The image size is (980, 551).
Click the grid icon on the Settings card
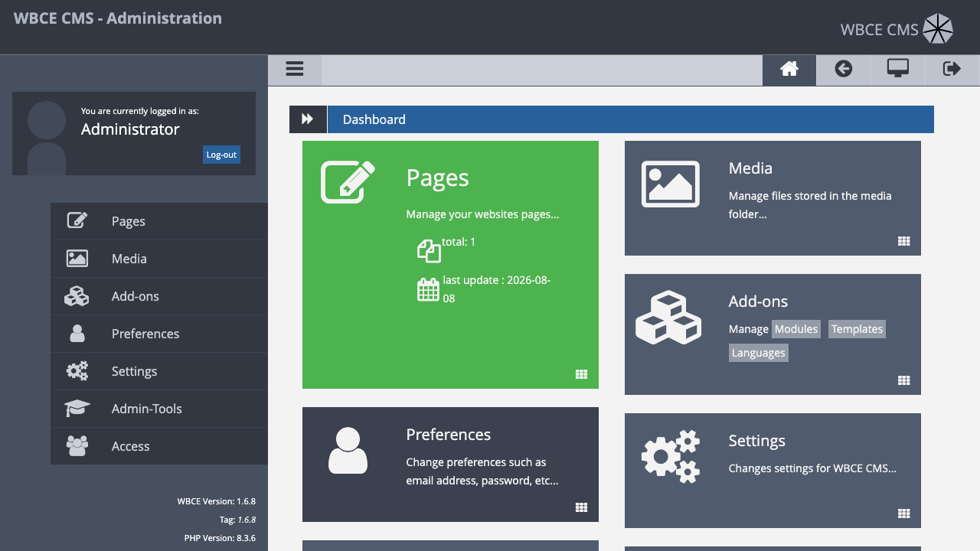pyautogui.click(x=904, y=514)
